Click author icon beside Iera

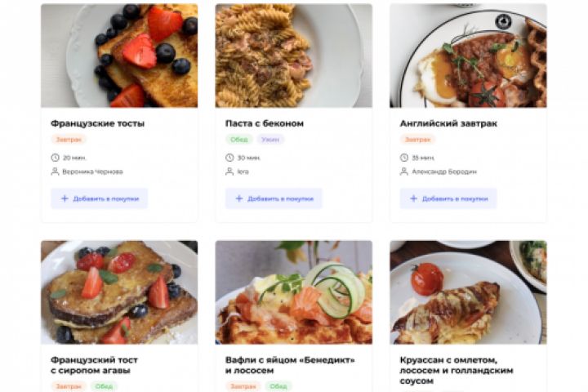point(229,171)
